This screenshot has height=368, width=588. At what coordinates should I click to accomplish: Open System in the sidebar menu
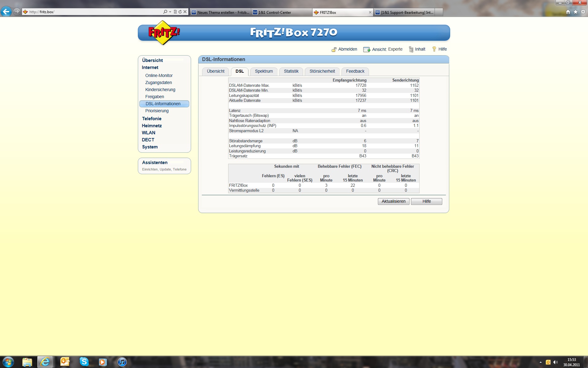(150, 147)
